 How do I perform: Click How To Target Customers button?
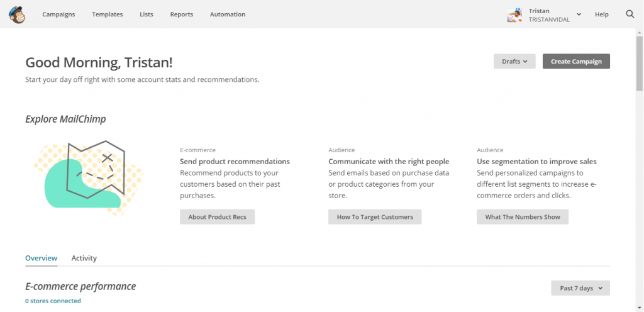pyautogui.click(x=375, y=217)
